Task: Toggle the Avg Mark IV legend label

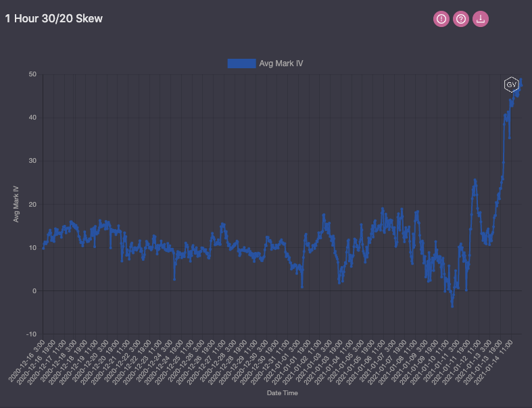Action: (281, 63)
